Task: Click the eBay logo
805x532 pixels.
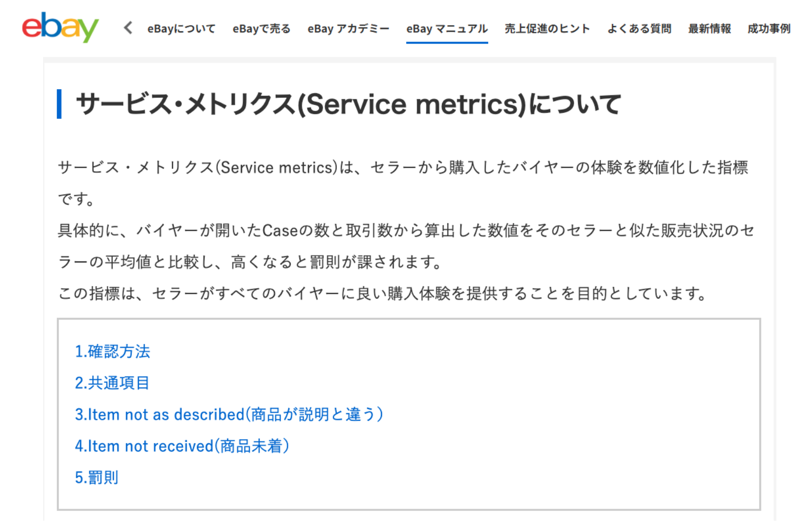Action: [x=60, y=28]
